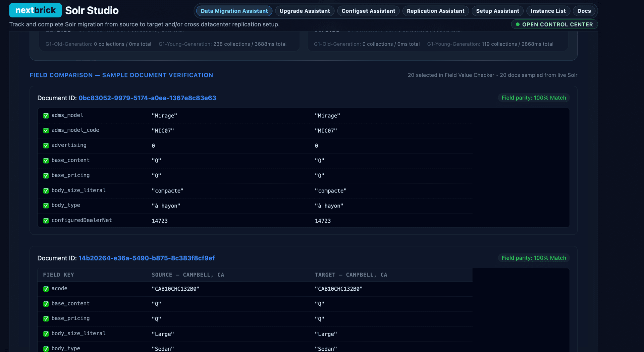Select the target value "à hayon"

click(x=329, y=206)
